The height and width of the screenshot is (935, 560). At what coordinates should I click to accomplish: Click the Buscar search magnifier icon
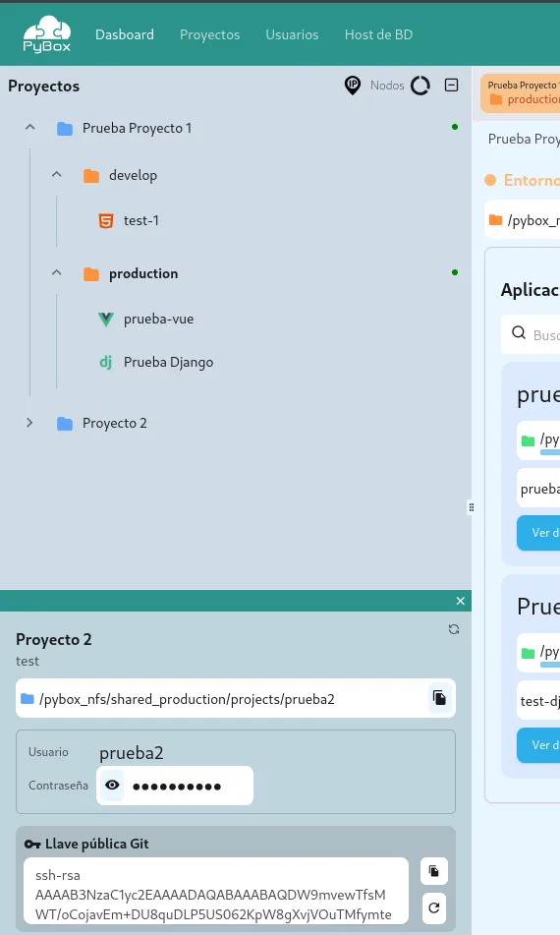pyautogui.click(x=519, y=332)
